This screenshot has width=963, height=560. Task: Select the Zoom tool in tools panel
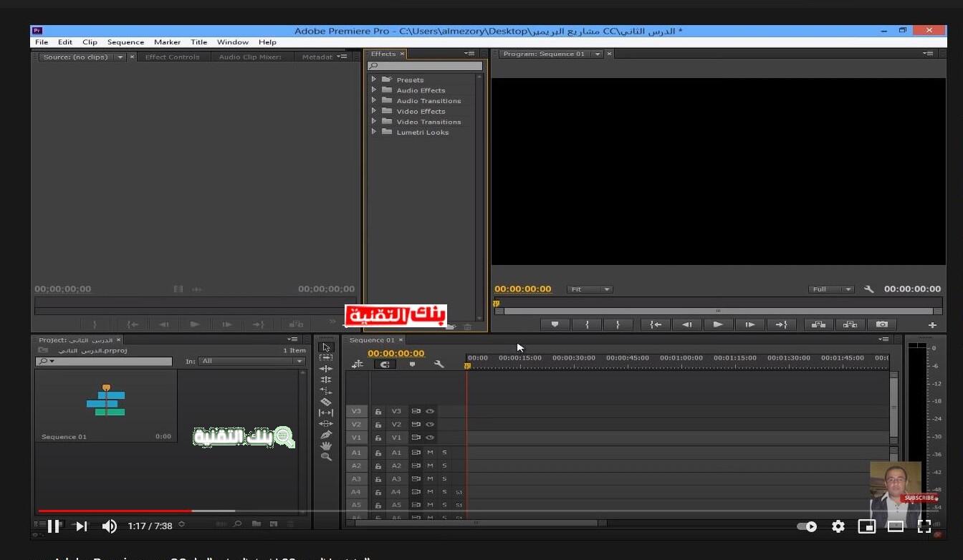(x=326, y=456)
